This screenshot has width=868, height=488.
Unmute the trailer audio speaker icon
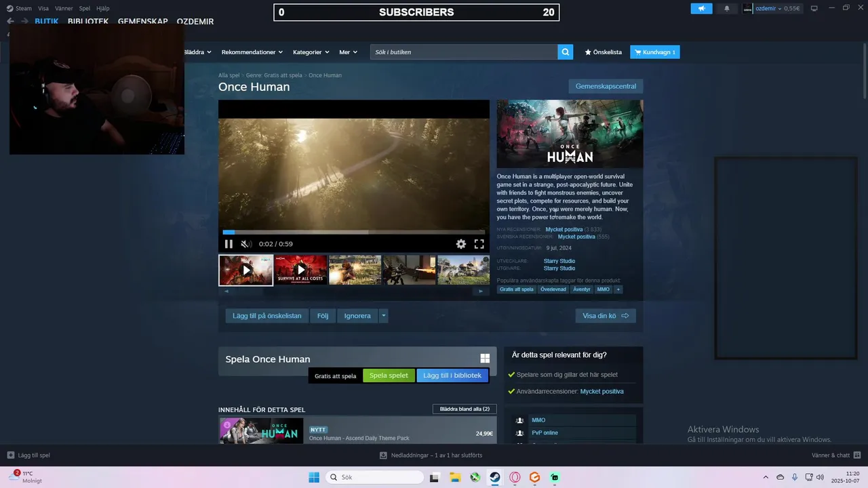[246, 244]
